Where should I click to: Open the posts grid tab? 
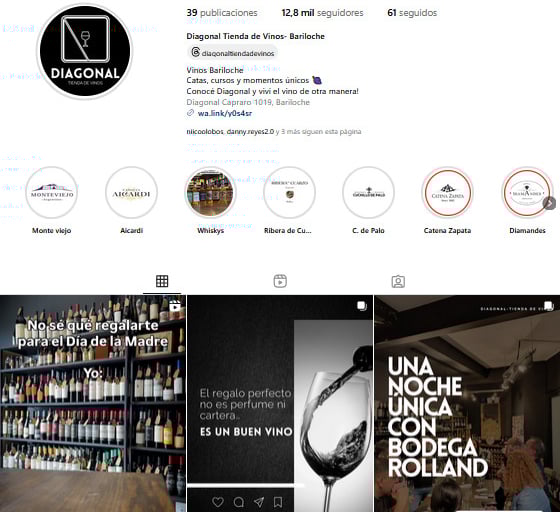click(162, 281)
